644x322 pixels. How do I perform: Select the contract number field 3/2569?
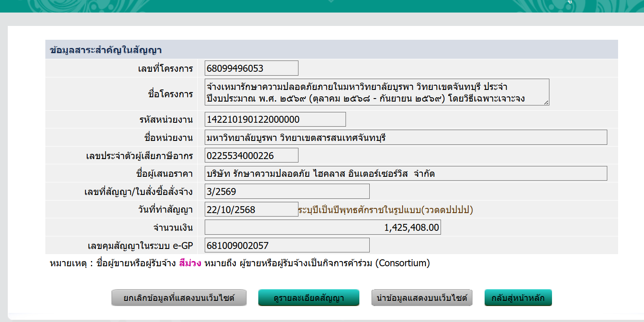(x=287, y=191)
